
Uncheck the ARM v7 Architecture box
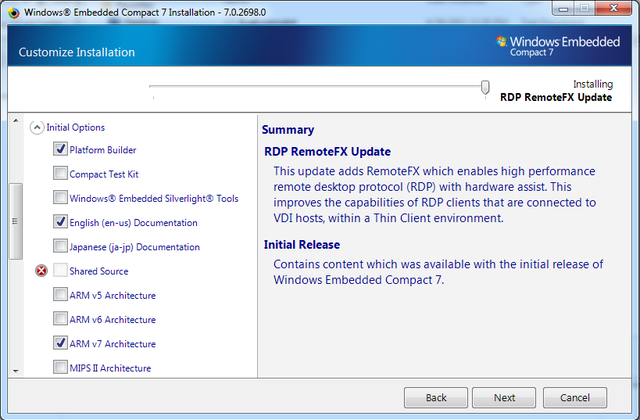(60, 343)
